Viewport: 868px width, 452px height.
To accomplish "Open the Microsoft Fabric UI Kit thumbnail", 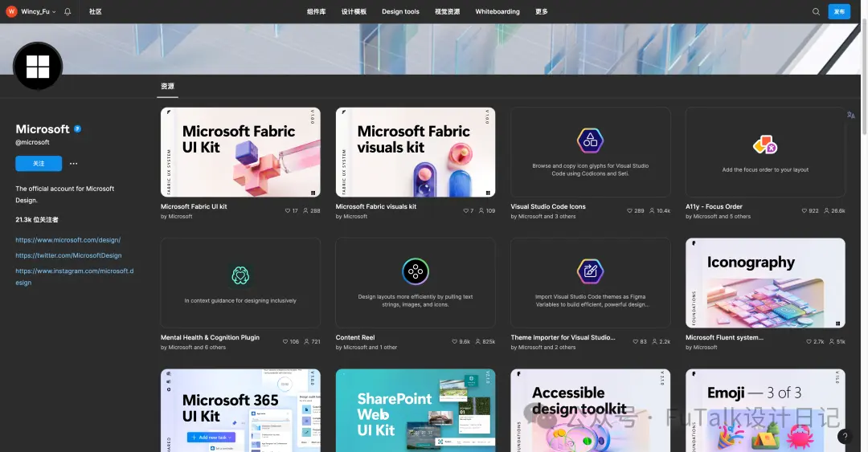I will (240, 153).
